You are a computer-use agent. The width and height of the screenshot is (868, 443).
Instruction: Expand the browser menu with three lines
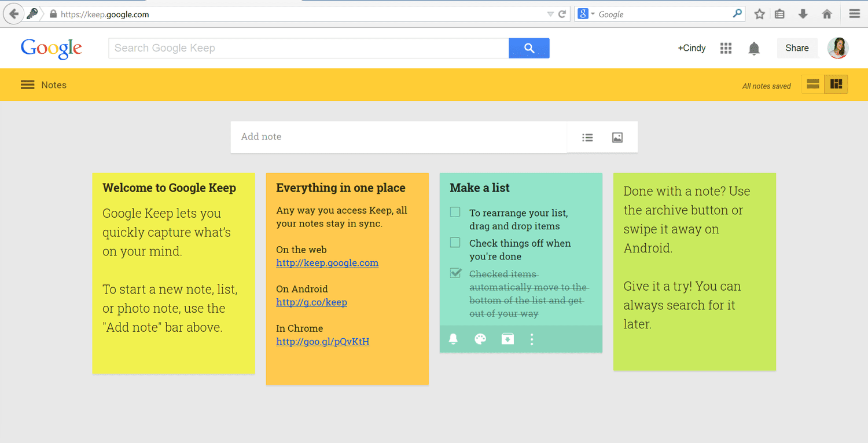(x=854, y=13)
